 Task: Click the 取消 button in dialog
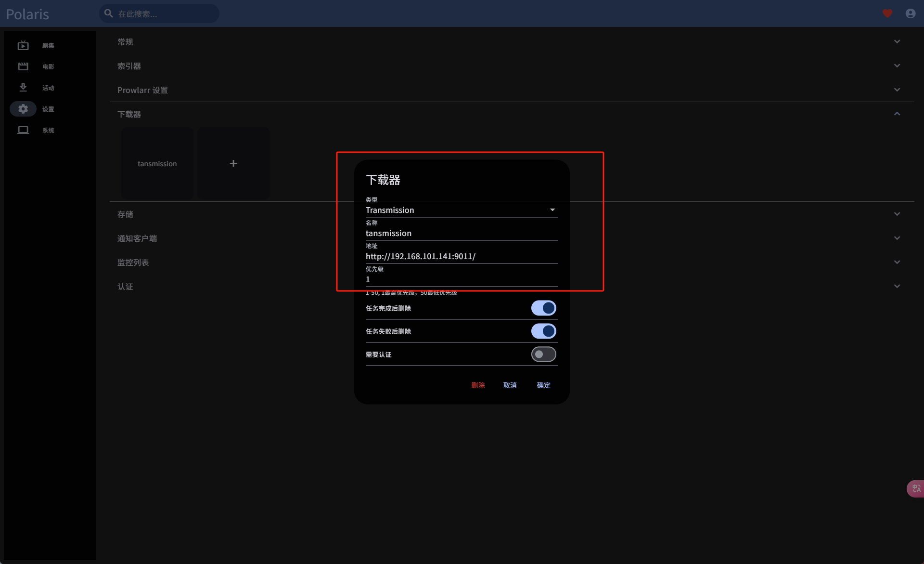coord(510,385)
